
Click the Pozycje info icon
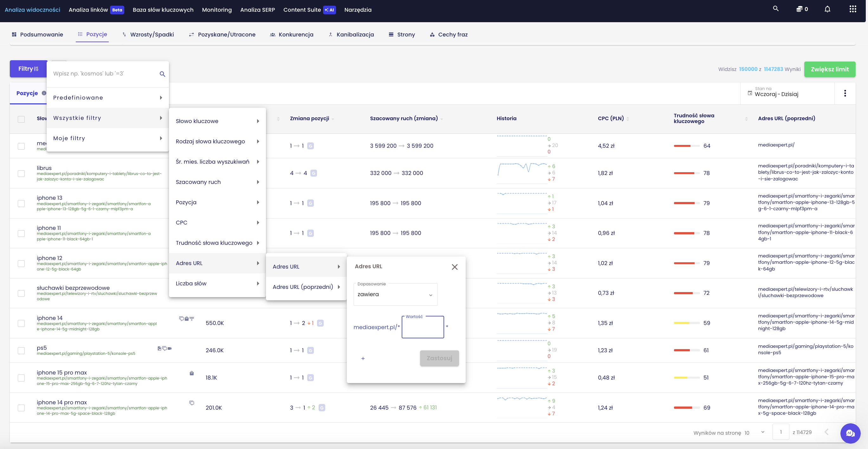pos(44,93)
